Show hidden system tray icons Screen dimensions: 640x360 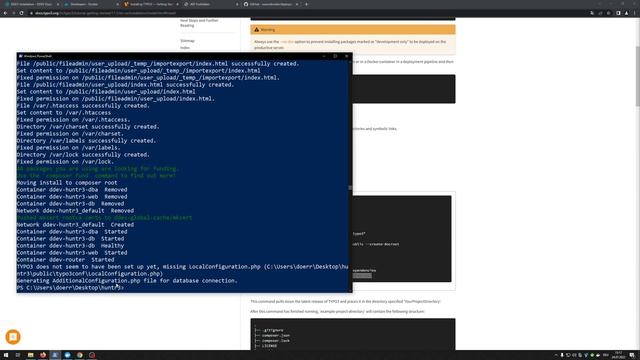(x=556, y=355)
